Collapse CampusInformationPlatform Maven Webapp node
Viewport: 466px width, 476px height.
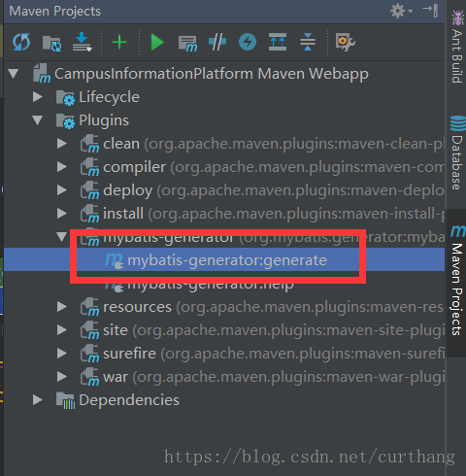pyautogui.click(x=14, y=74)
